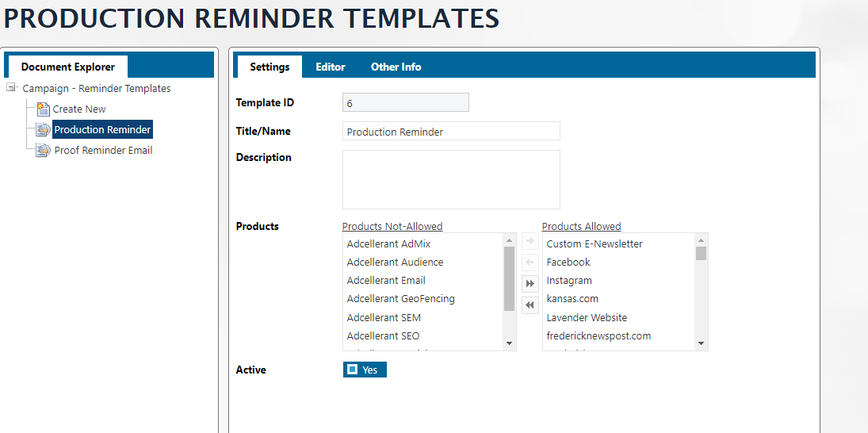This screenshot has width=868, height=433.
Task: Open Proof Reminder Email template
Action: (x=103, y=151)
